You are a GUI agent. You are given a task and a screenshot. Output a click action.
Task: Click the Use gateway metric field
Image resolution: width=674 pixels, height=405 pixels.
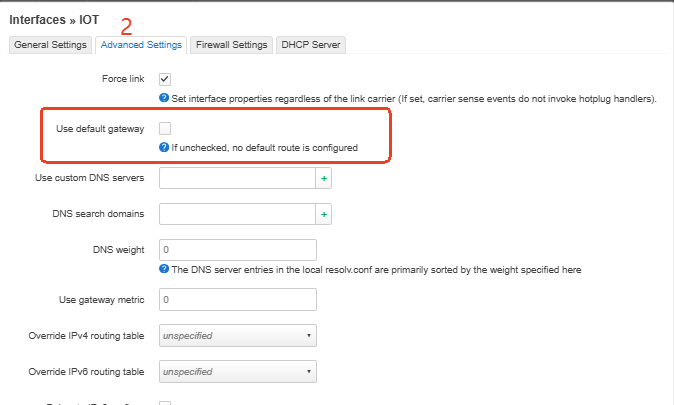tap(238, 299)
